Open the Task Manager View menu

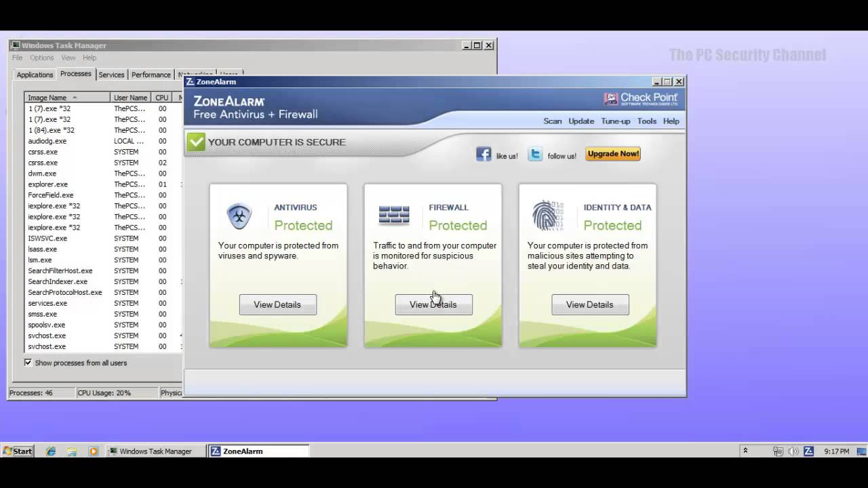(68, 58)
